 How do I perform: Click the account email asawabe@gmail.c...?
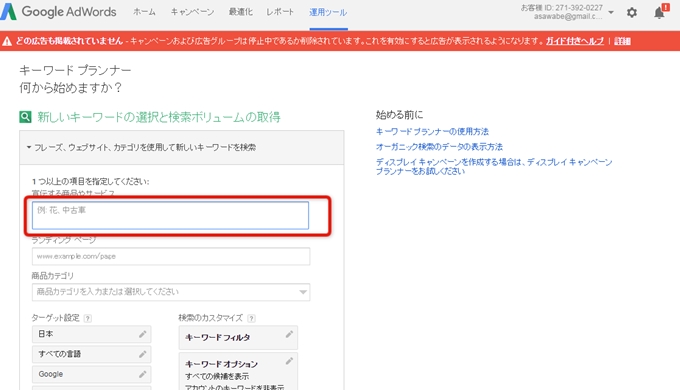[568, 16]
